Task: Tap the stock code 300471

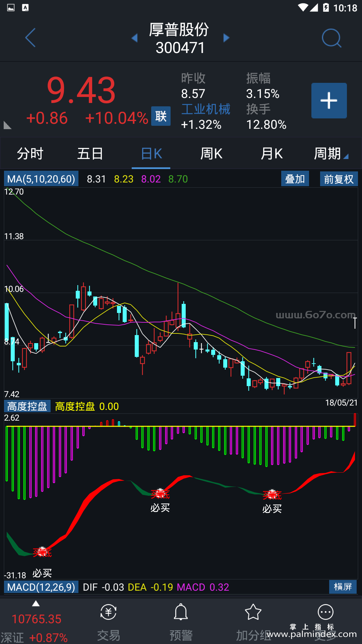Action: tap(180, 48)
